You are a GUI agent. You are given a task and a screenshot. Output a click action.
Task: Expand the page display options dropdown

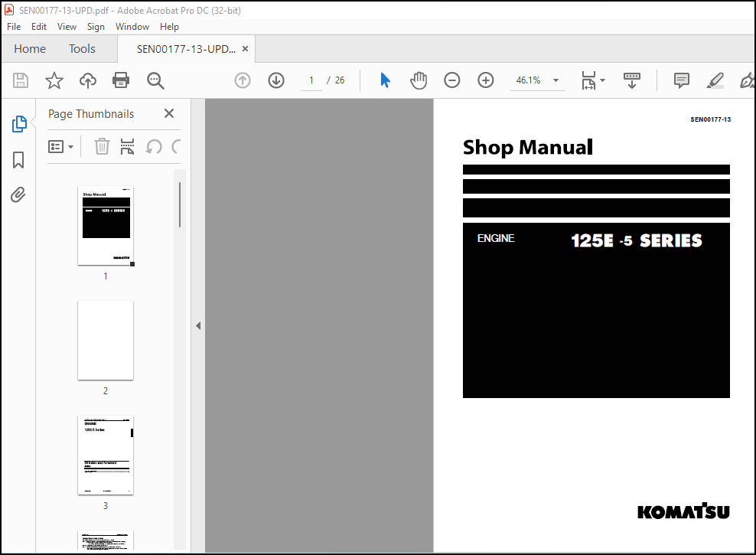coord(604,80)
